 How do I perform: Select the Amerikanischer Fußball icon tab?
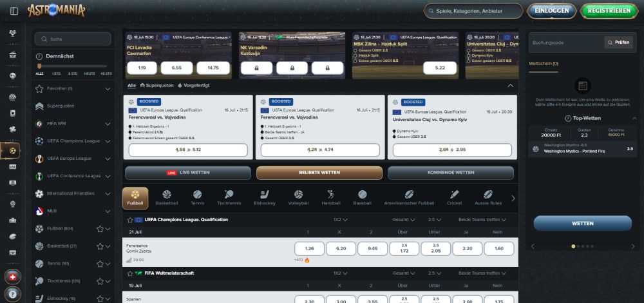click(409, 198)
